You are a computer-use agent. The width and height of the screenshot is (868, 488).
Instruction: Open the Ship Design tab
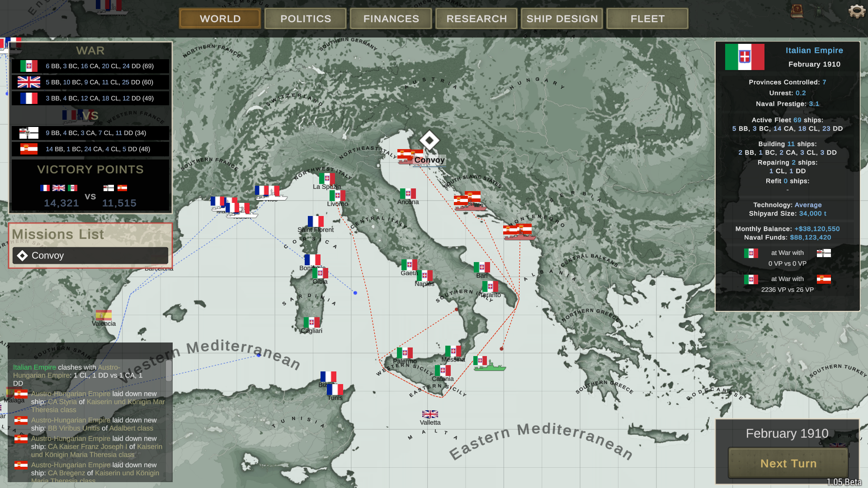click(x=562, y=19)
